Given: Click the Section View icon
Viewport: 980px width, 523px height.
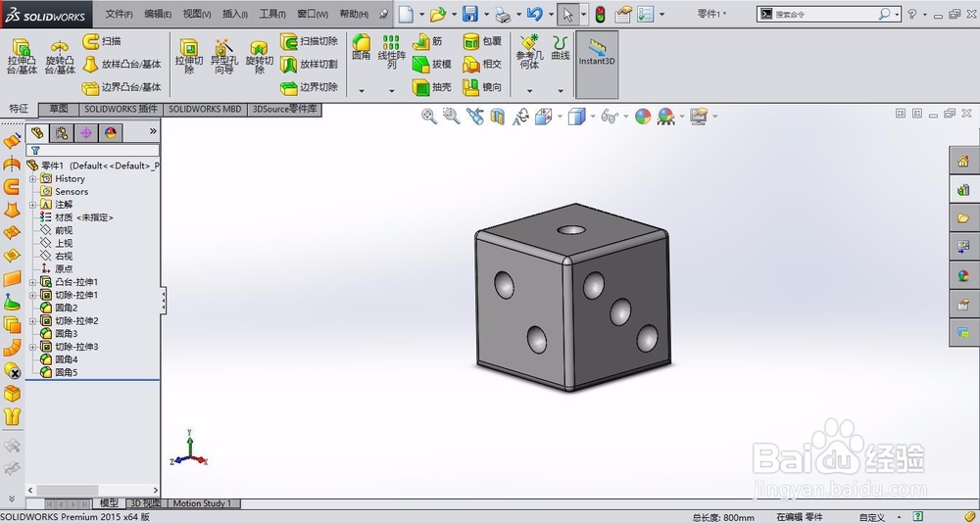Looking at the screenshot, I should (x=498, y=117).
